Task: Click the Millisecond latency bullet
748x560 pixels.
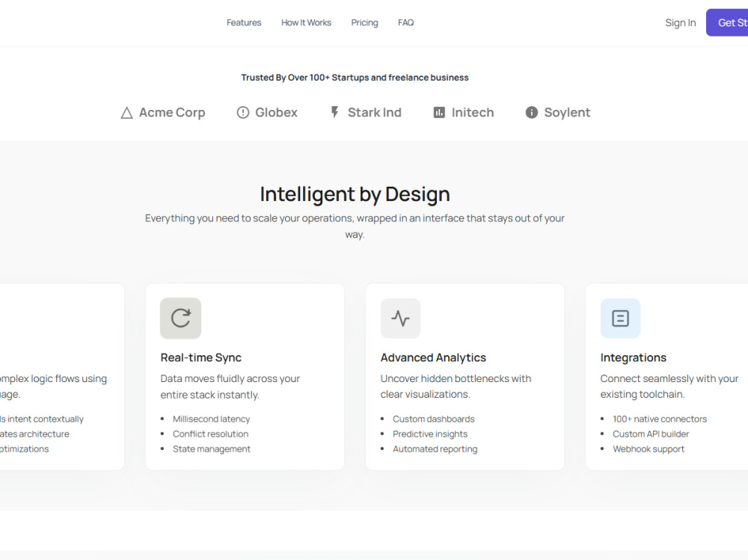Action: point(212,419)
